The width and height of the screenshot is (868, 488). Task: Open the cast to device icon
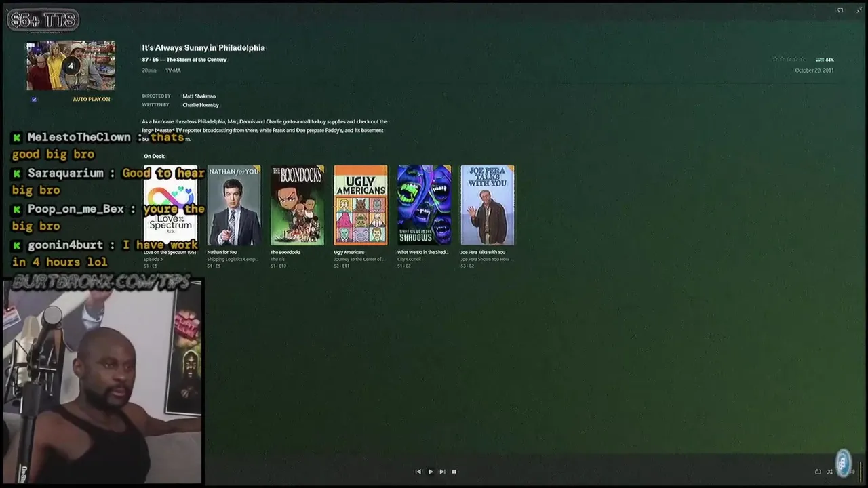(840, 10)
